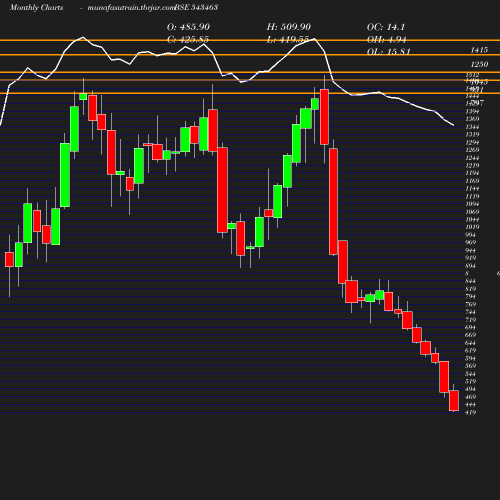Screen dimensions: 500x500
Task: Click the 1415 resistance level label
Action: 479,50
